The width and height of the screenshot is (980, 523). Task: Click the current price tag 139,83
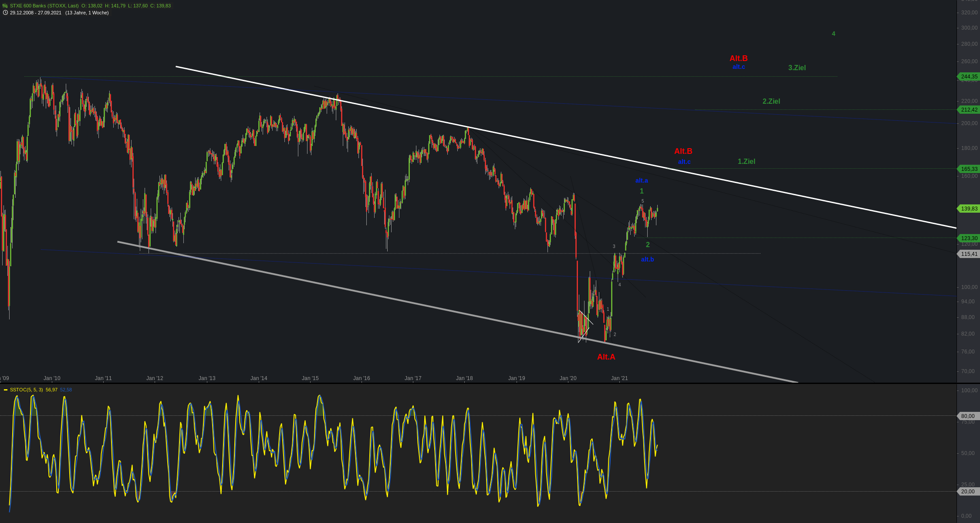(x=969, y=209)
